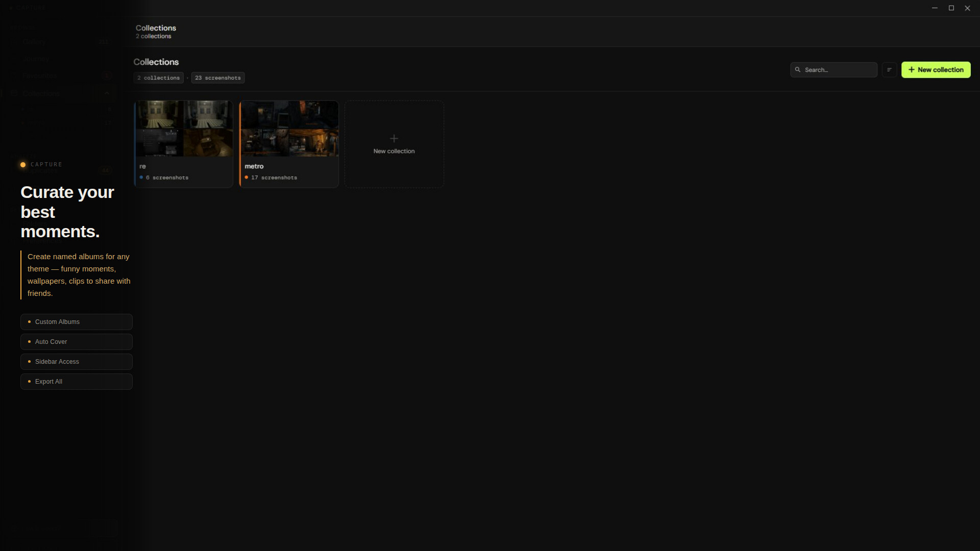980x551 pixels.
Task: Minimize the application window
Action: 935,8
